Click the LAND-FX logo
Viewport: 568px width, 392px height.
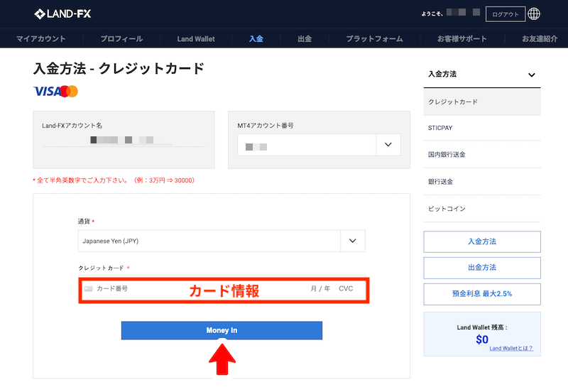(62, 14)
